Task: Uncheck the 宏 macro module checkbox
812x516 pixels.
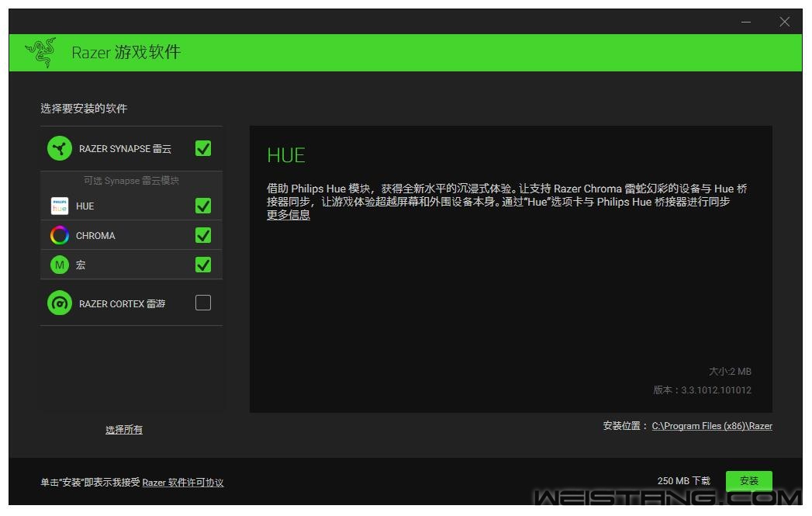Action: 203,265
